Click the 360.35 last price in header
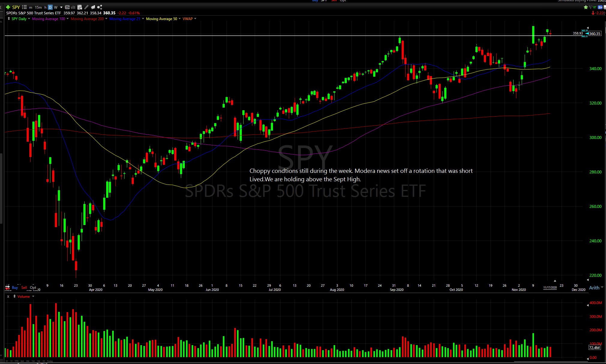Viewport: 606px width, 364px height. point(109,13)
